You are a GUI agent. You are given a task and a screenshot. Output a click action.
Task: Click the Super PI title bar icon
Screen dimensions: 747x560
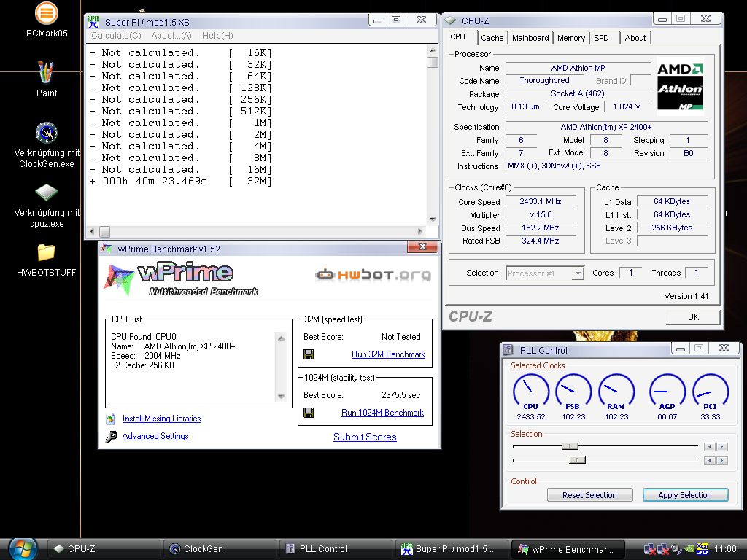[x=93, y=21]
